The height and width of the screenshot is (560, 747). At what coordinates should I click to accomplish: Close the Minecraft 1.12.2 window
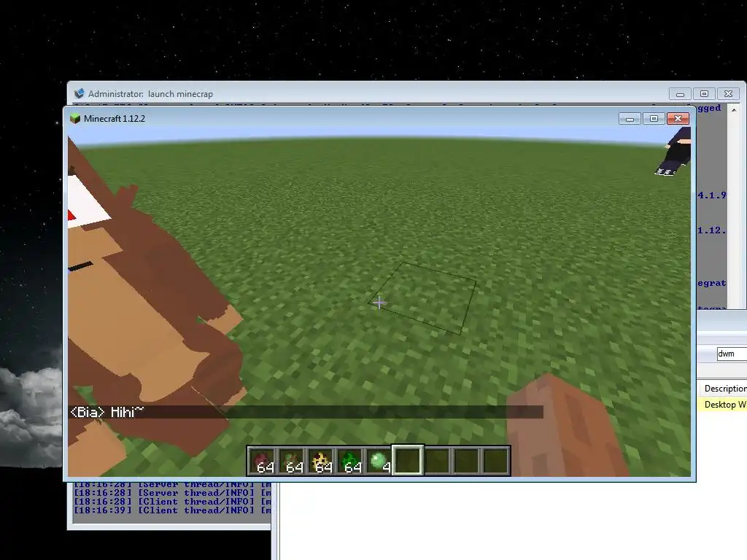click(x=678, y=119)
